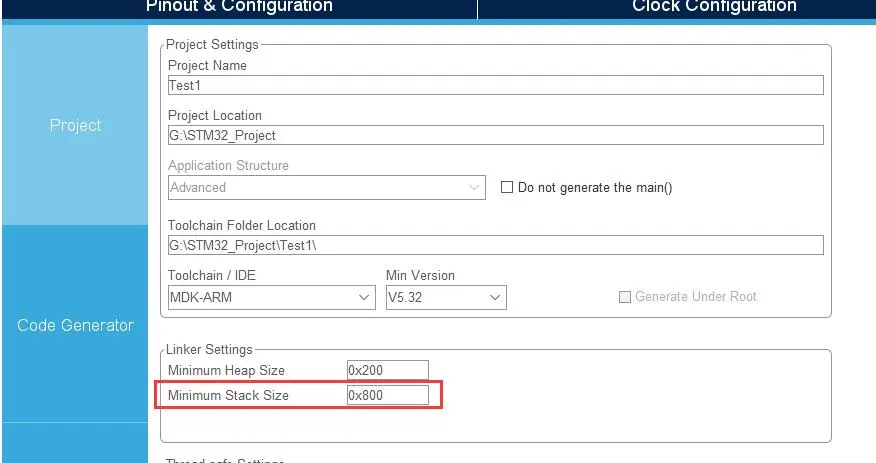Click the Linker Settings group title

[208, 349]
